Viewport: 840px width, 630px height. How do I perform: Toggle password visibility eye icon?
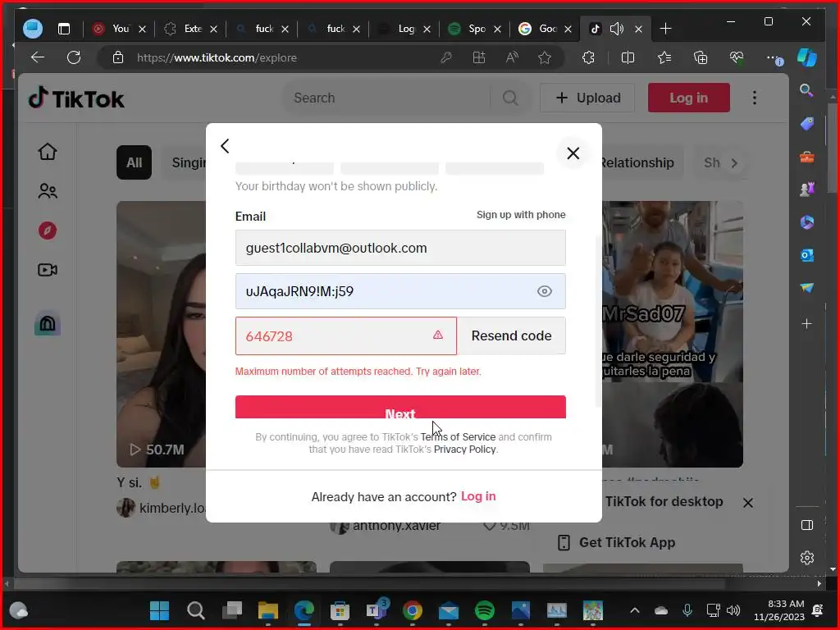(545, 291)
